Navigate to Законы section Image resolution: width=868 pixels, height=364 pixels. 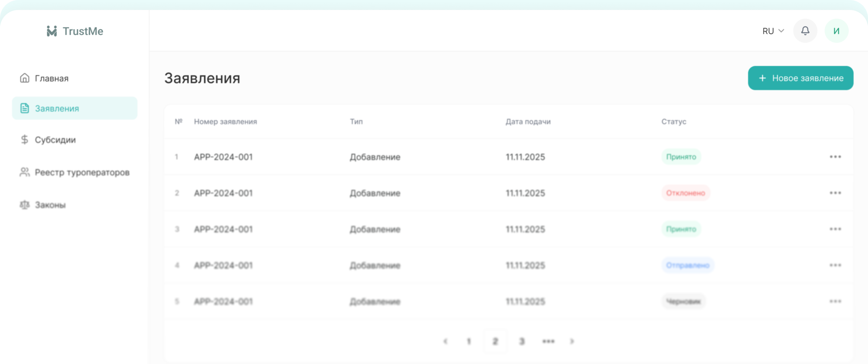[50, 205]
